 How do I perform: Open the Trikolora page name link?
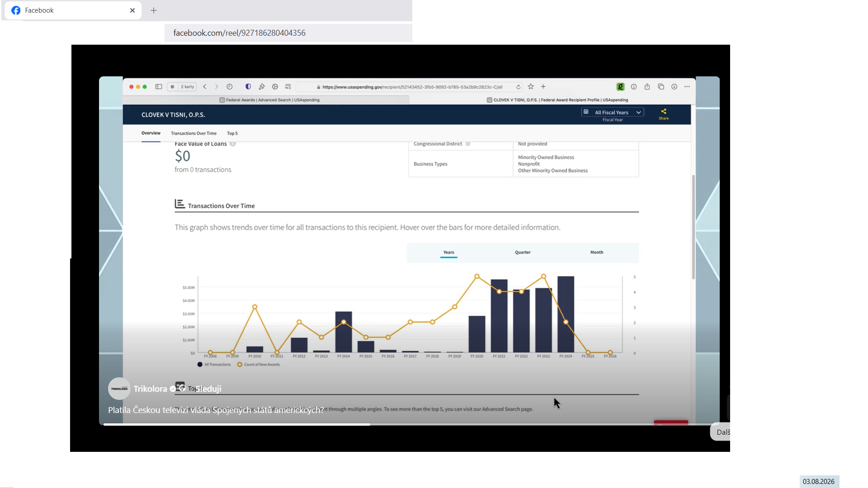[150, 389]
